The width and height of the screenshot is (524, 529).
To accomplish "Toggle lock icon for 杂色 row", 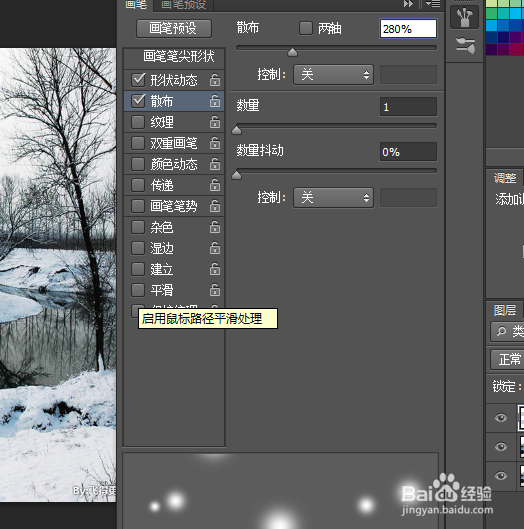I will pos(215,227).
